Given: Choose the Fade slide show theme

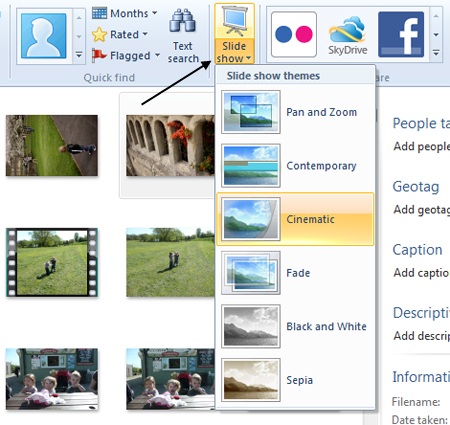Looking at the screenshot, I should tap(295, 273).
